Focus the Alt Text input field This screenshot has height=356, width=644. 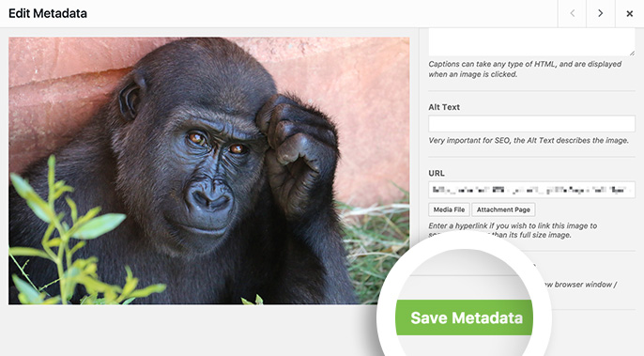click(x=531, y=124)
